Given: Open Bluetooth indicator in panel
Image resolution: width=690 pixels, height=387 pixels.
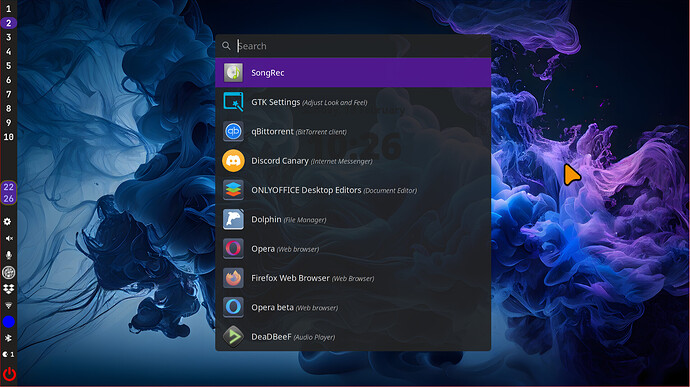Looking at the screenshot, I should pyautogui.click(x=8, y=338).
